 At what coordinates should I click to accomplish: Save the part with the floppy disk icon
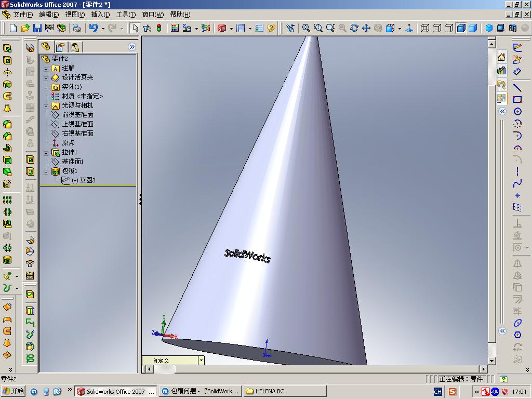coord(37,28)
